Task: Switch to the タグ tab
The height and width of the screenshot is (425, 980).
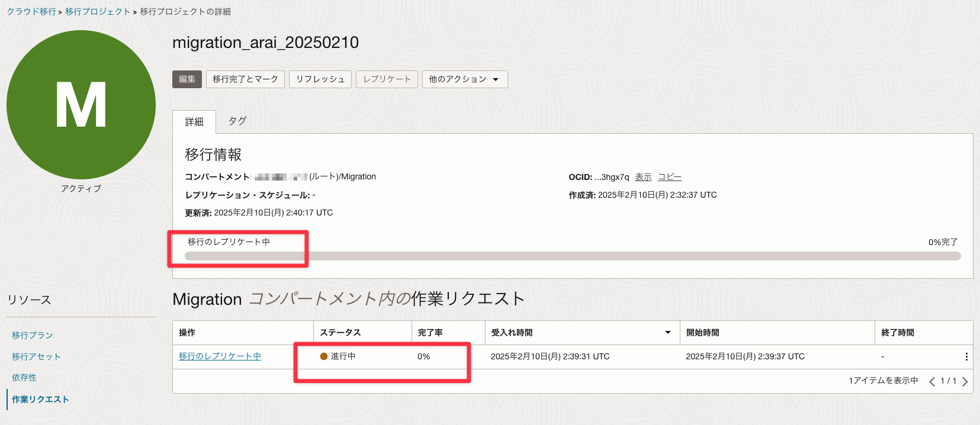Action: tap(237, 121)
